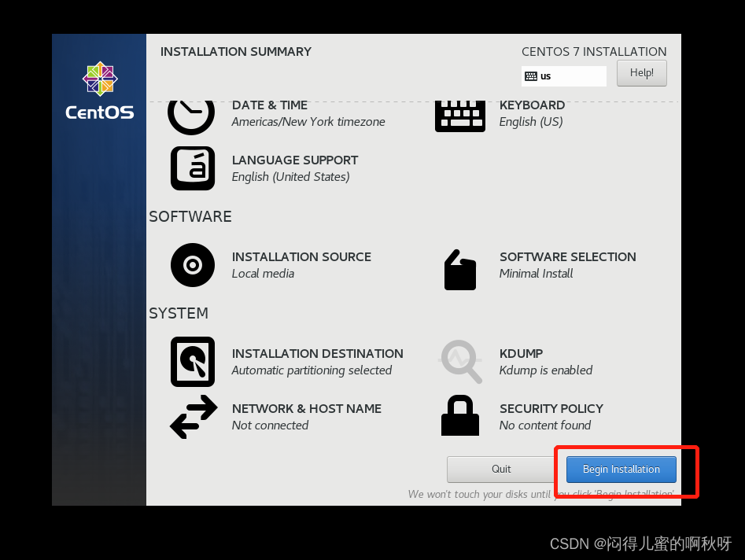The height and width of the screenshot is (560, 745).
Task: Open INSTALLATION SOURCE label
Action: [301, 257]
